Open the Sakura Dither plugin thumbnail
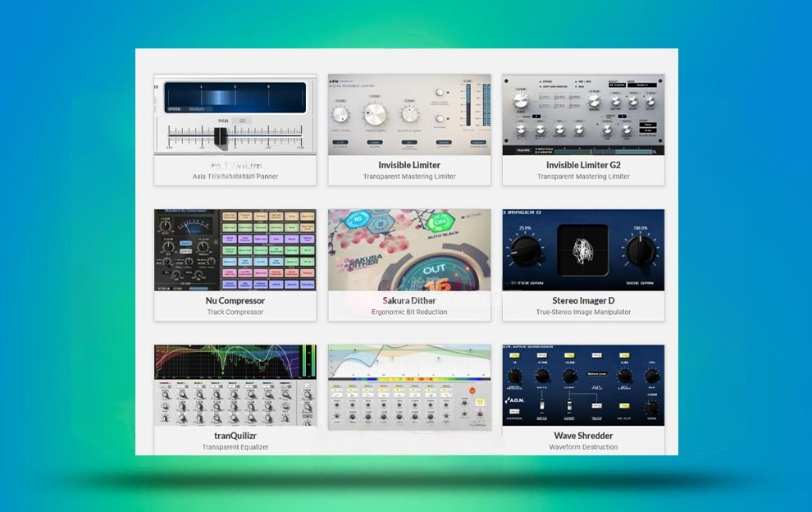This screenshot has width=812, height=512. coord(409,249)
